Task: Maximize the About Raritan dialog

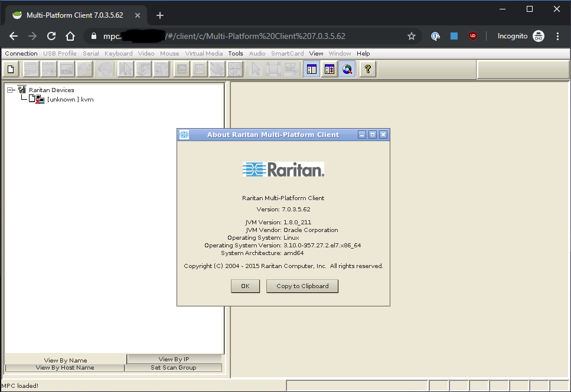Action: [373, 135]
